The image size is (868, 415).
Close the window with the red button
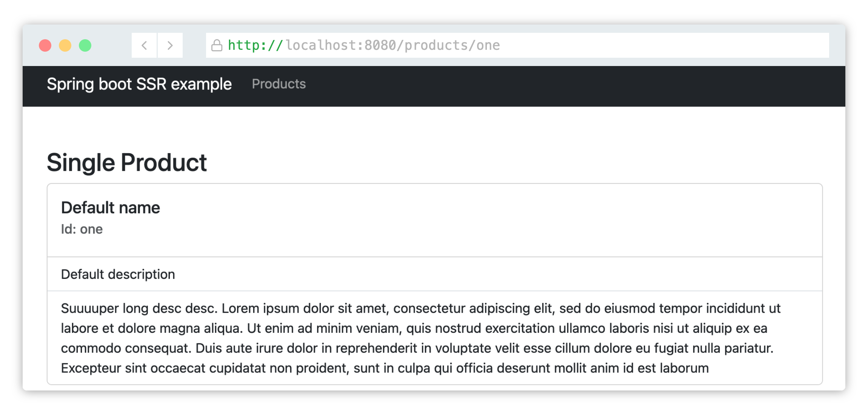(45, 45)
